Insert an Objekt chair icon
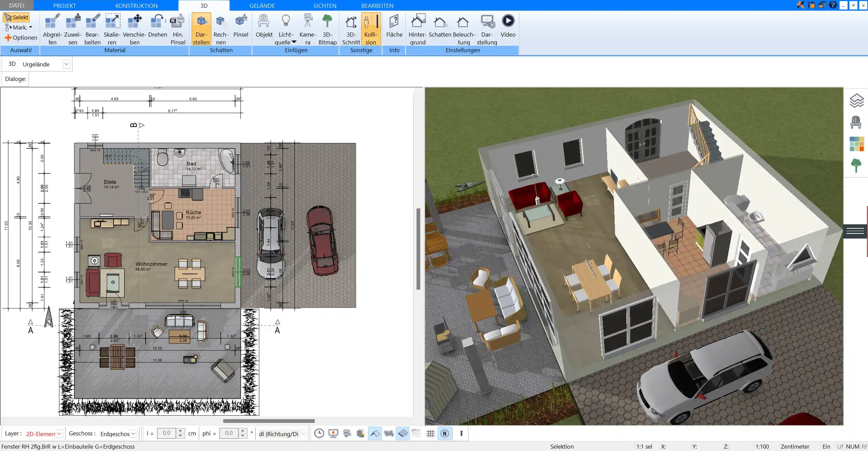The height and width of the screenshot is (451, 868). [x=264, y=26]
